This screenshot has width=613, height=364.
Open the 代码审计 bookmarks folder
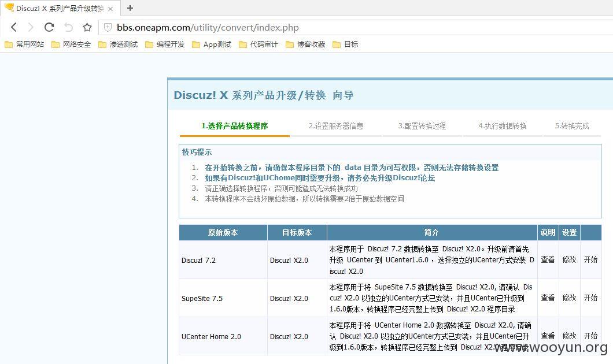click(259, 44)
